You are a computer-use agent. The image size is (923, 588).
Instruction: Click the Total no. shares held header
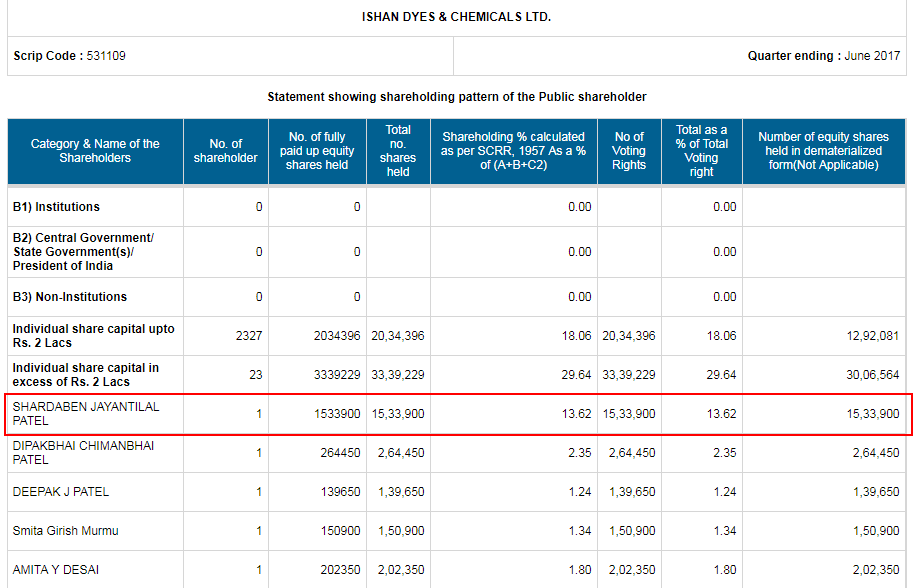click(398, 151)
